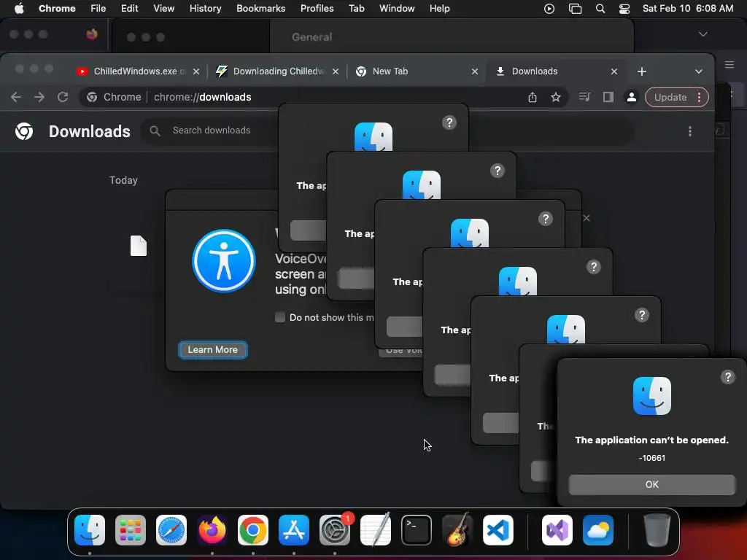747x560 pixels.
Task: Click the Chrome back arrow
Action: click(x=16, y=97)
